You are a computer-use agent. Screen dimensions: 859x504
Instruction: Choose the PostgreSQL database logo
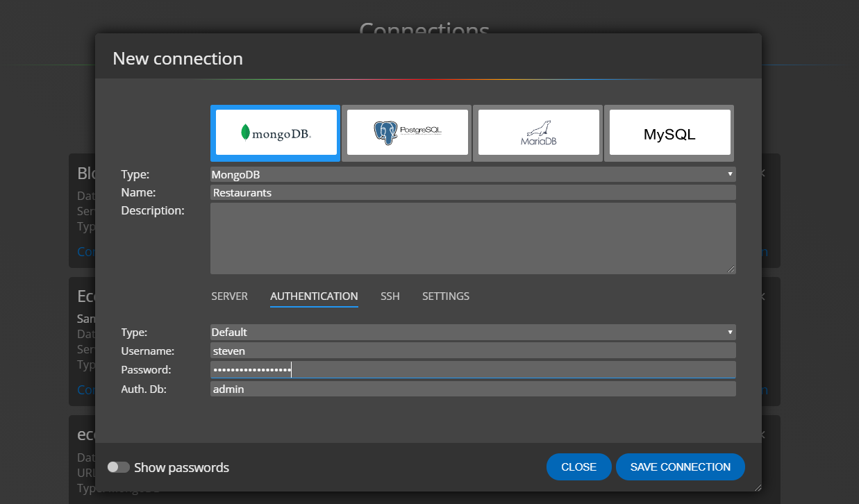coord(406,131)
